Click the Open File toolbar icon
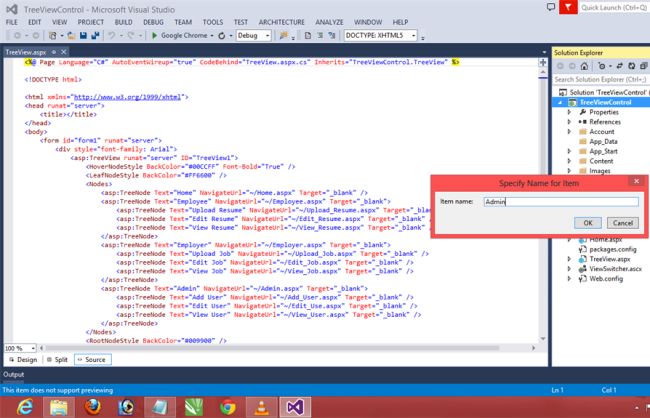 coord(71,36)
